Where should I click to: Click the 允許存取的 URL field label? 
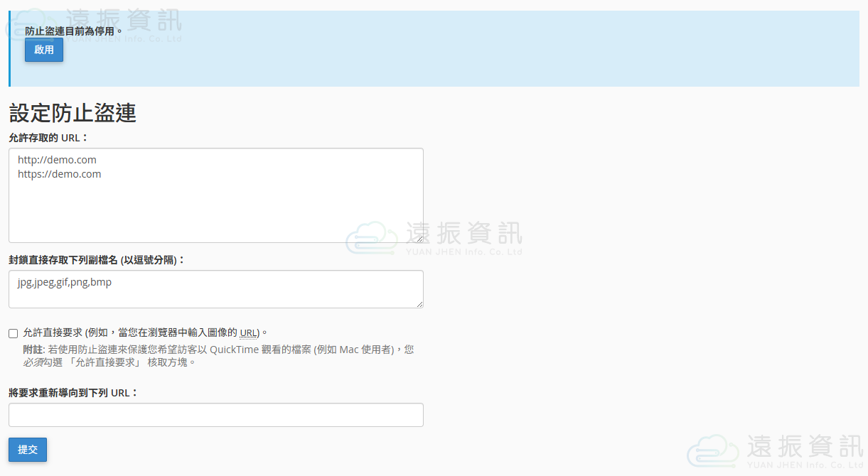click(x=48, y=137)
